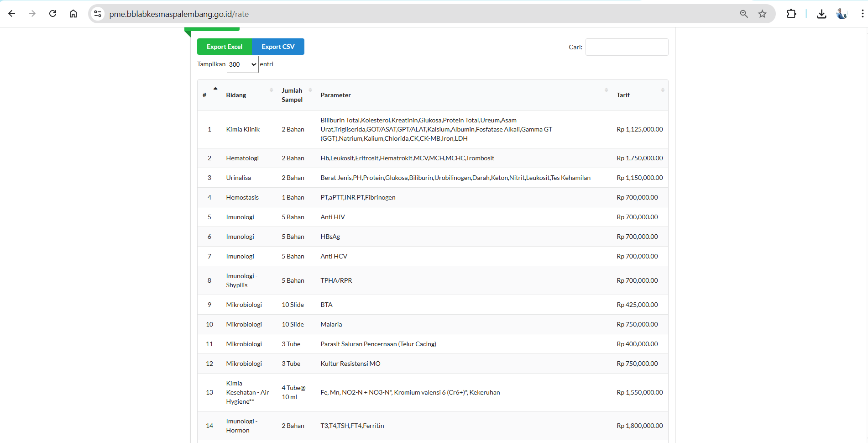
Task: Sort by Tarif column header
Action: click(623, 95)
